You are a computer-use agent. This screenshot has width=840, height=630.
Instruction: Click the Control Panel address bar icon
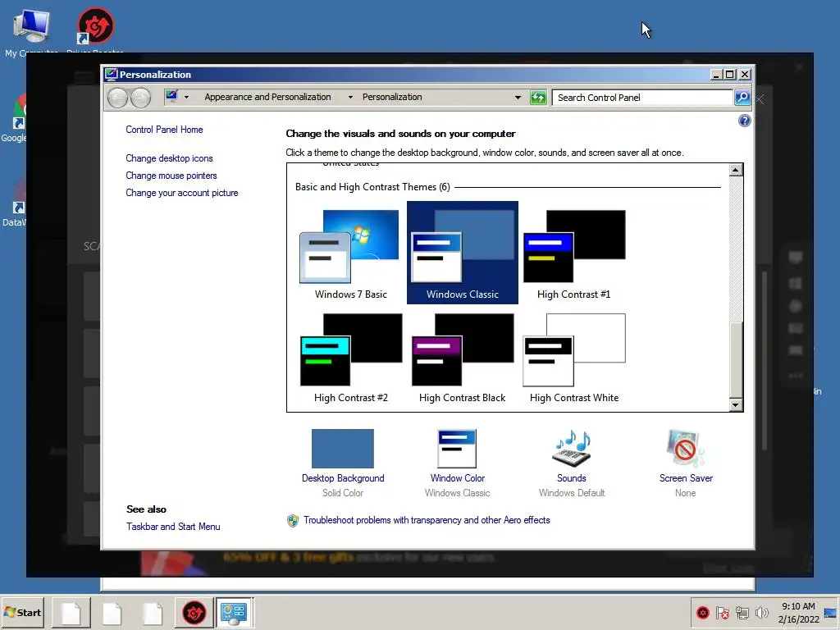(x=171, y=97)
